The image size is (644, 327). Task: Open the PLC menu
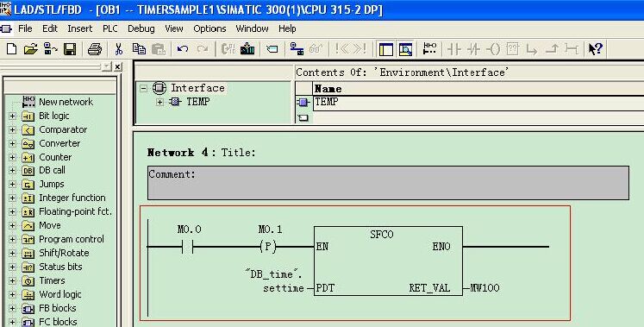[110, 28]
